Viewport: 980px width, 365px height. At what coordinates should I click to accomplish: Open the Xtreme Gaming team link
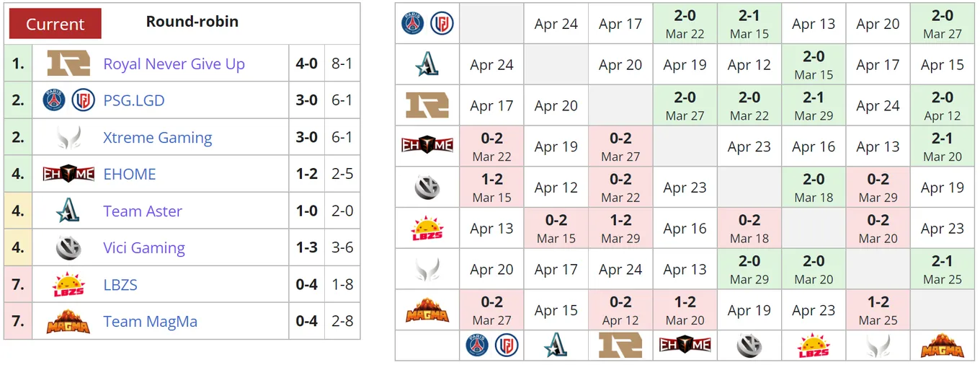[157, 137]
